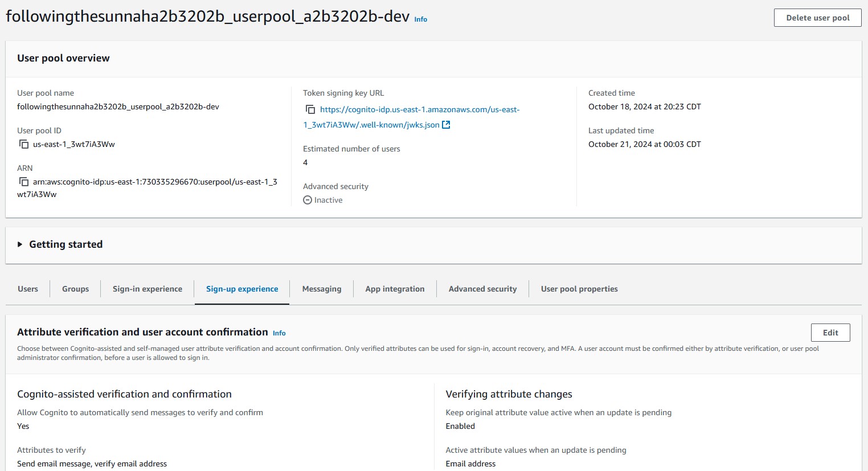Image resolution: width=868 pixels, height=471 pixels.
Task: Click the Enabled value under Keep original attribute
Action: (x=460, y=426)
